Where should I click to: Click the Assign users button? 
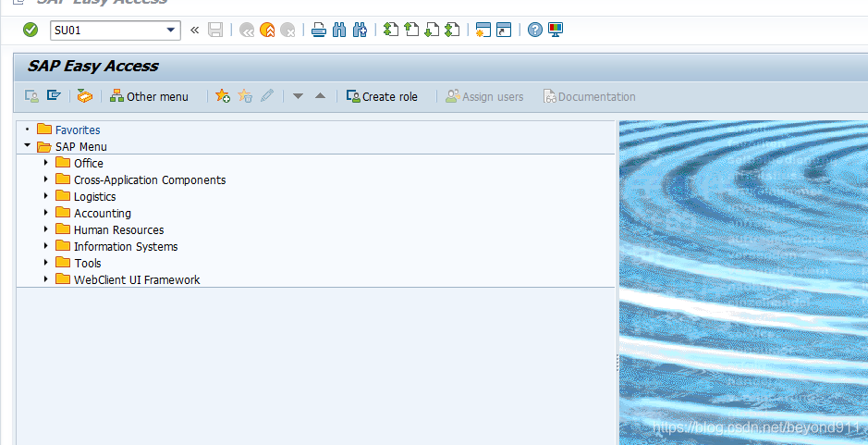(484, 96)
